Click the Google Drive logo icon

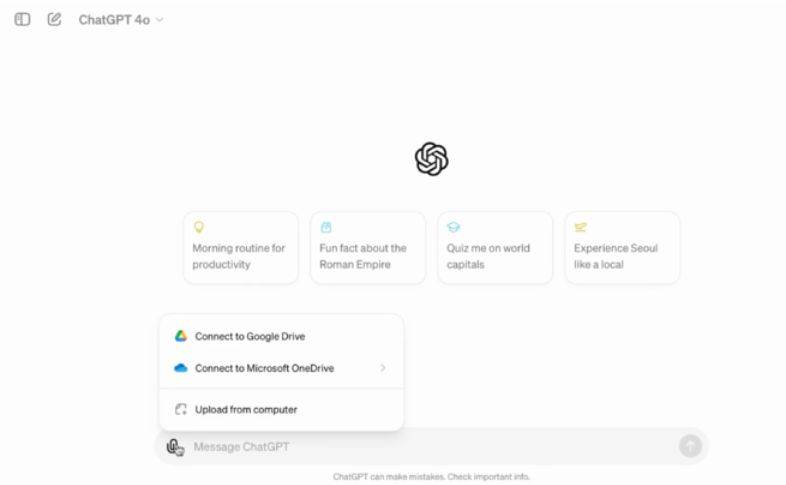coord(181,336)
